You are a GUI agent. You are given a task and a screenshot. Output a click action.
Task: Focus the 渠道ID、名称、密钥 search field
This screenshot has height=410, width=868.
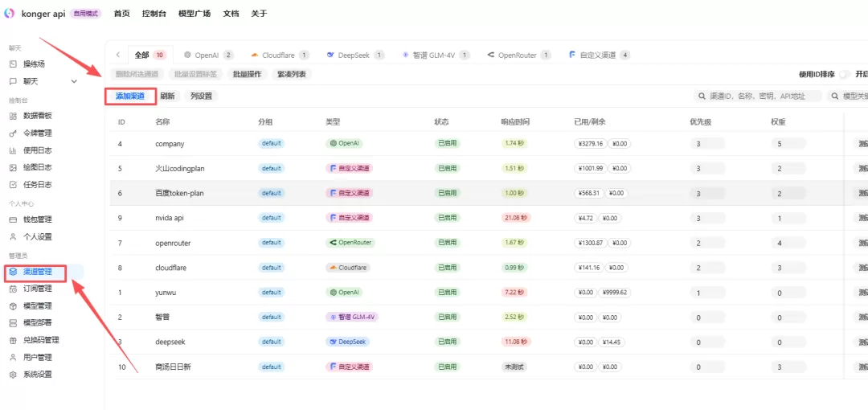point(759,96)
